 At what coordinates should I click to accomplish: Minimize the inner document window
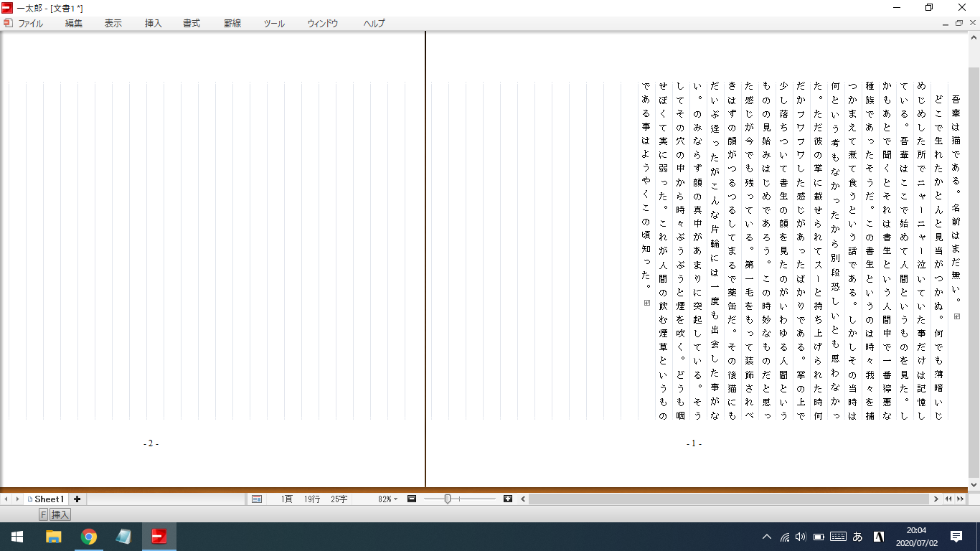click(946, 23)
